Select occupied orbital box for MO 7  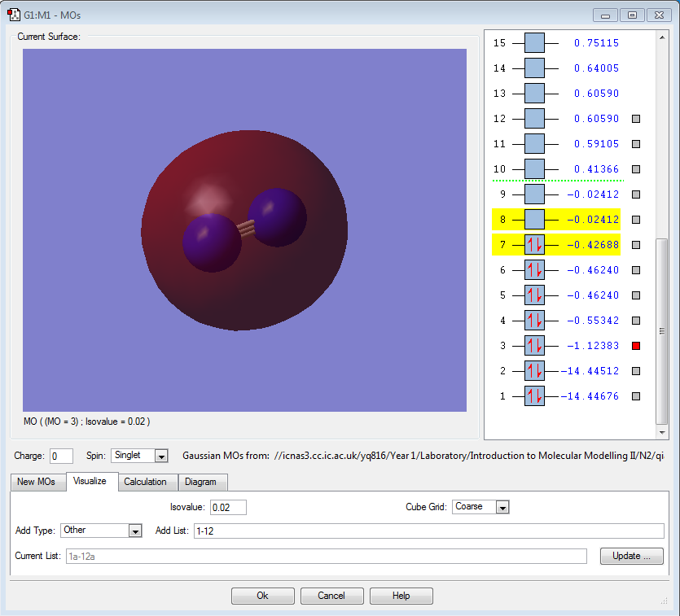pyautogui.click(x=534, y=245)
